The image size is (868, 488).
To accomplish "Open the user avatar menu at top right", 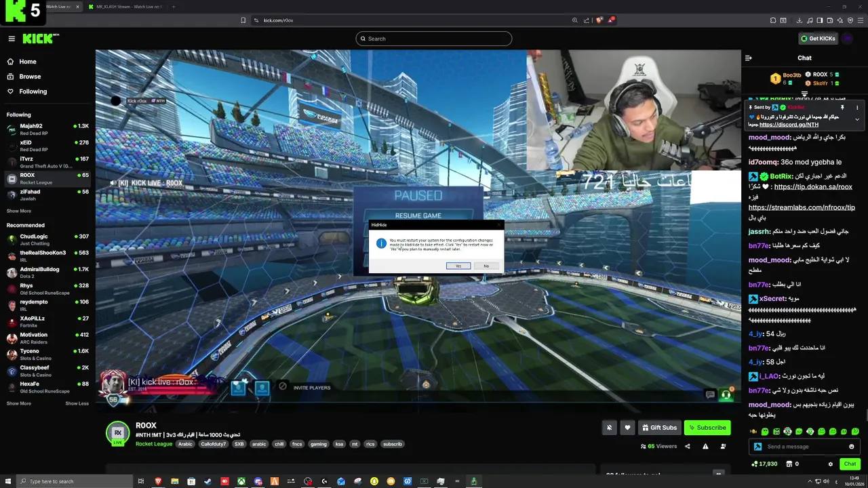I will [848, 39].
